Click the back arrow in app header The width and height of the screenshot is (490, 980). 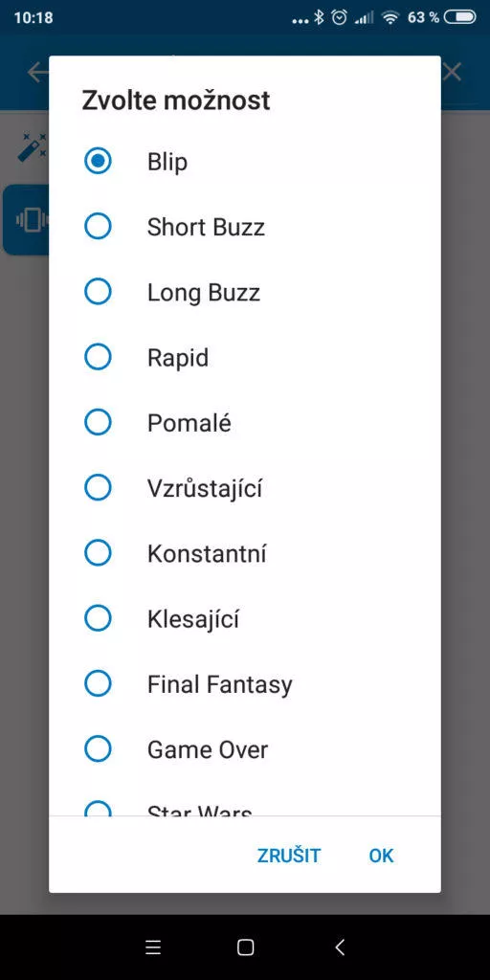pyautogui.click(x=37, y=73)
